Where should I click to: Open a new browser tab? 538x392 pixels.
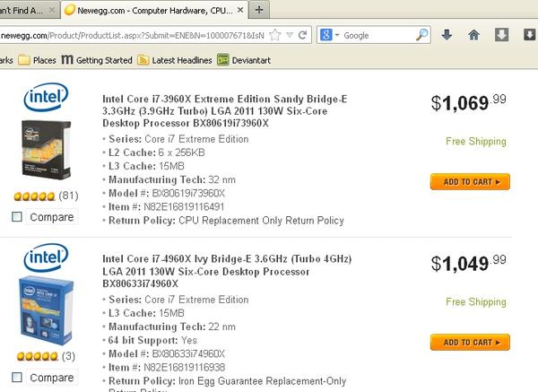(x=258, y=10)
